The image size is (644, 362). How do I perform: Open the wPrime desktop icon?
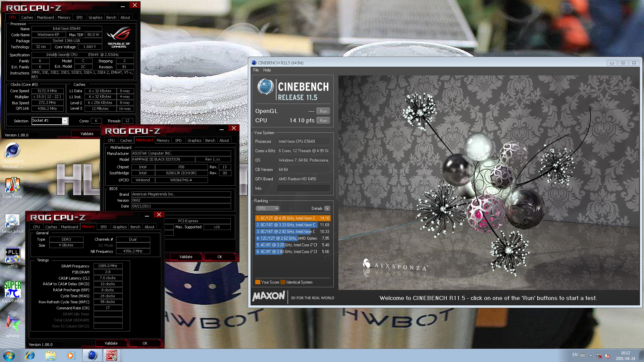coord(12,327)
